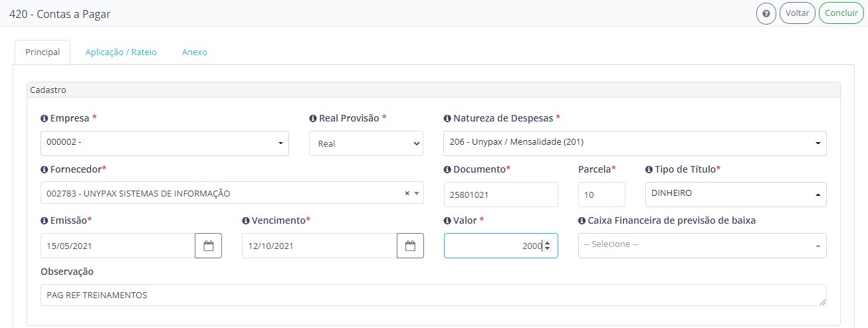This screenshot has height=328, width=868.
Task: Open the Real Provisão dropdown
Action: click(366, 143)
